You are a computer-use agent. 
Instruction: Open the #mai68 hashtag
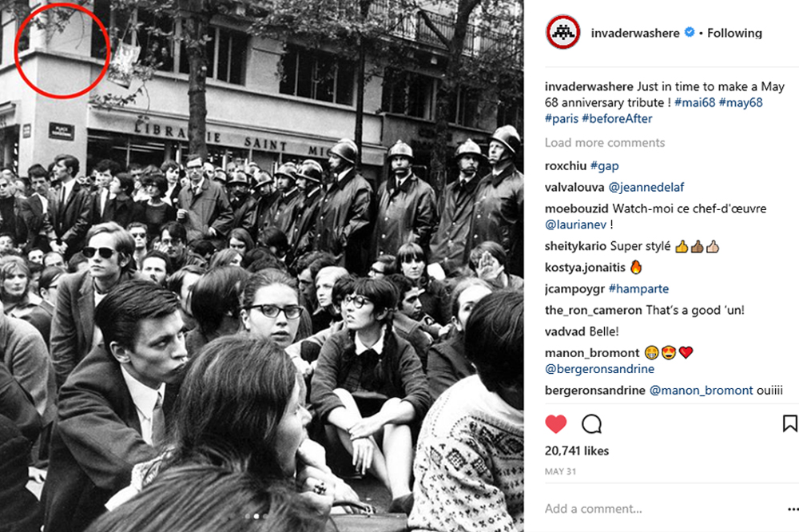coord(694,102)
